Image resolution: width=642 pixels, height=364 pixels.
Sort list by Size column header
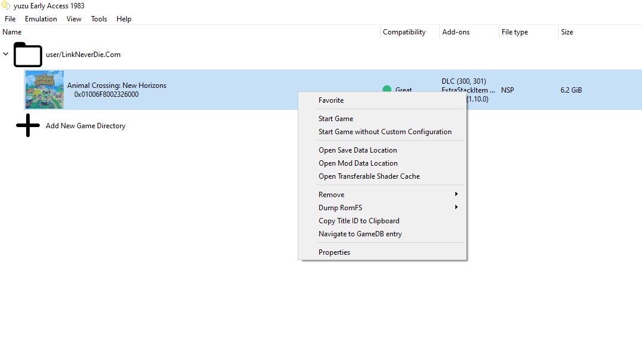coord(567,32)
